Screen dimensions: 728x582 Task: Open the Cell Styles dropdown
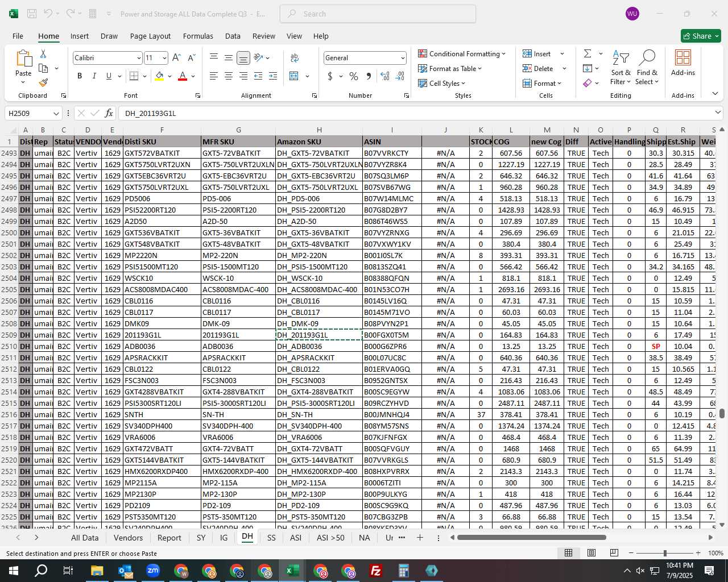tap(442, 84)
